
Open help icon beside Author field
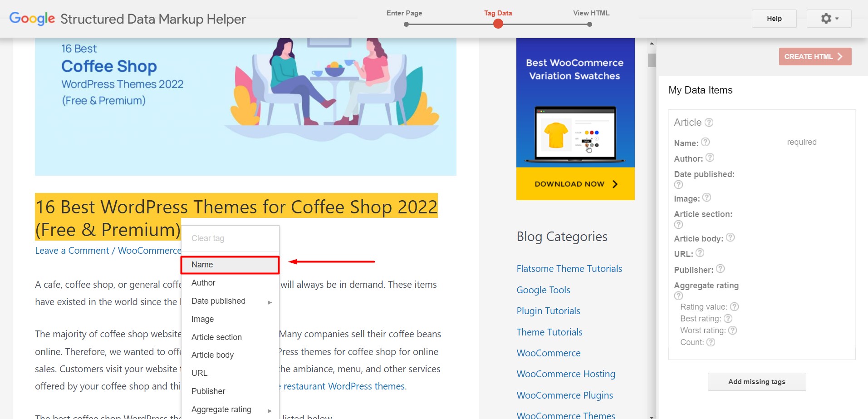710,158
